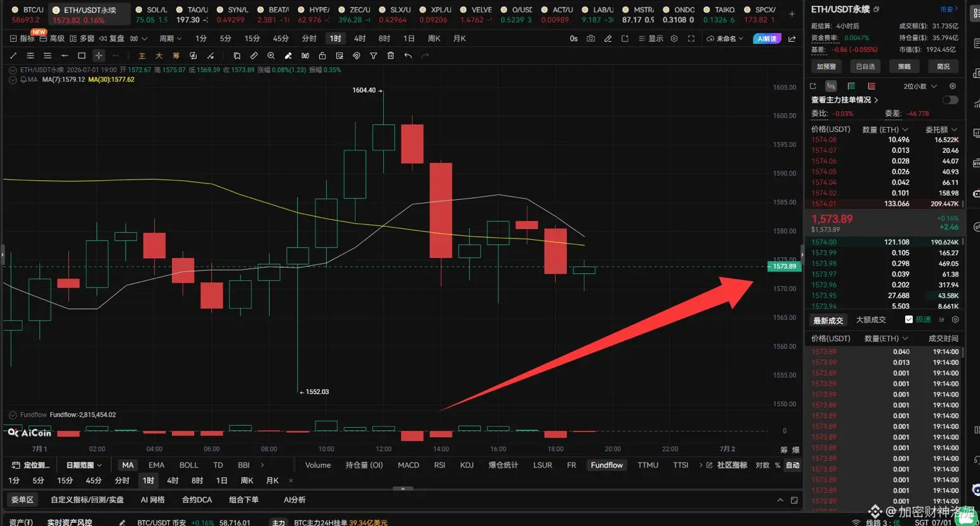
Task: Click the 简况 button
Action: (943, 66)
